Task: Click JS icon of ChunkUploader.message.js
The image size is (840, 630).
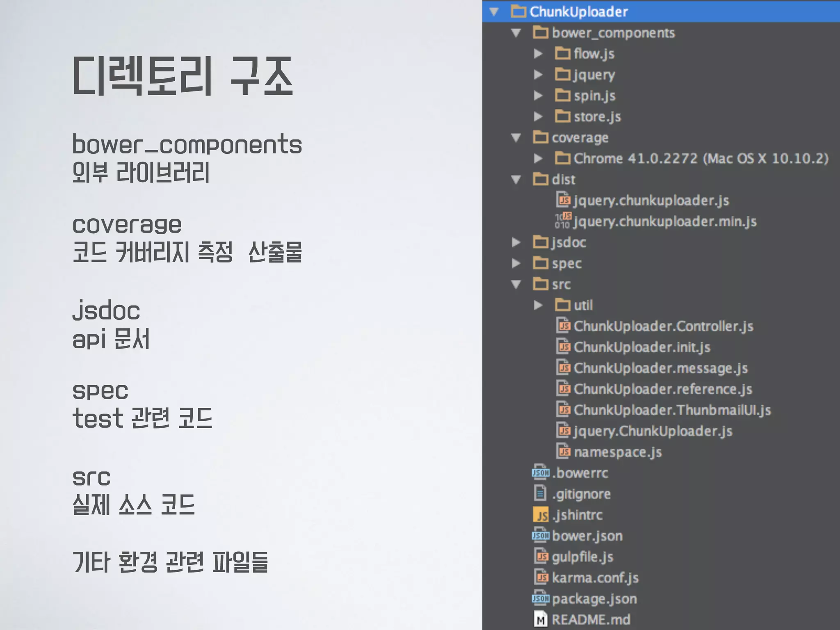Action: pyautogui.click(x=564, y=367)
